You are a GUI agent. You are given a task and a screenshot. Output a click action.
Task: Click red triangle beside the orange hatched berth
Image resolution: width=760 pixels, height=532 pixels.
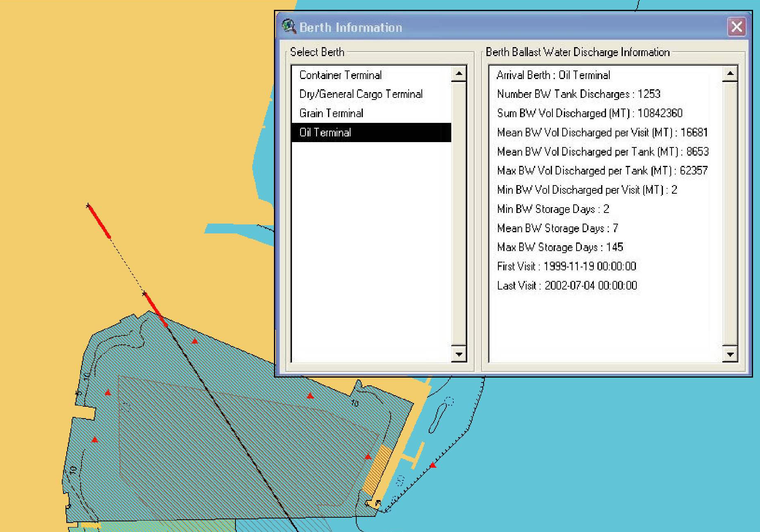pyautogui.click(x=368, y=456)
